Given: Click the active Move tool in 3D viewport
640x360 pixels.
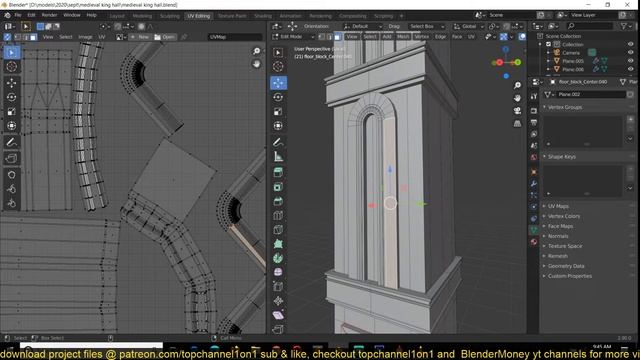Looking at the screenshot, I should point(278,83).
